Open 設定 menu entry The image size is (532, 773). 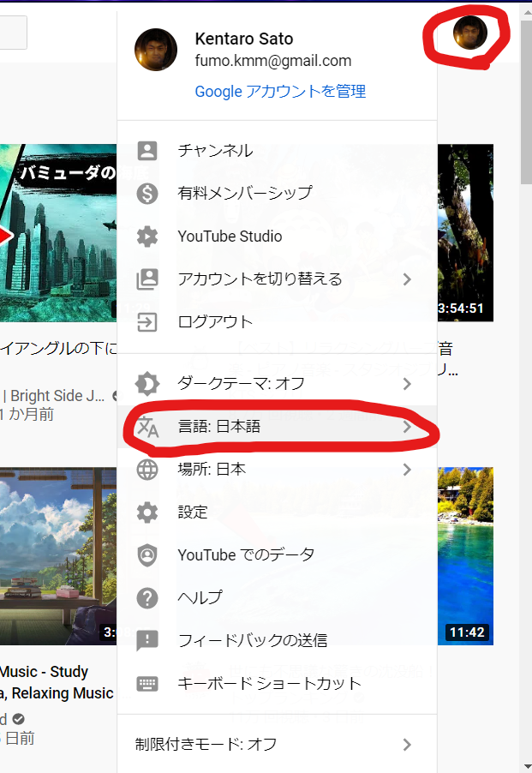[277, 512]
